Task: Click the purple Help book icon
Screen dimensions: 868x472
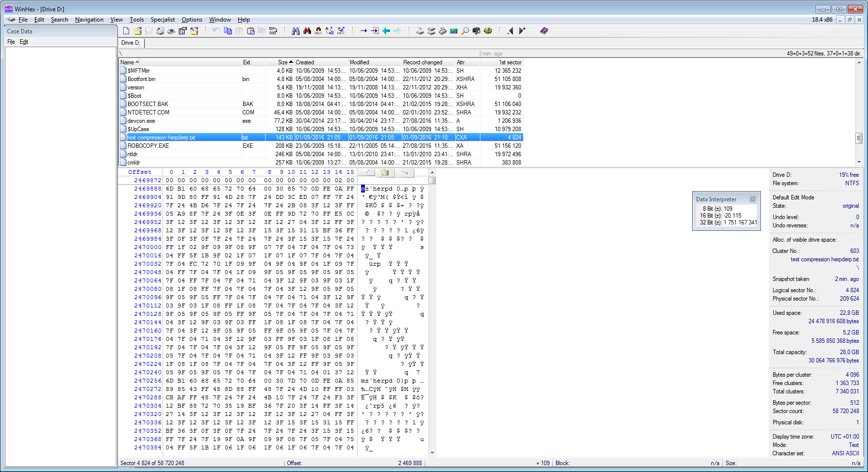Action: pos(544,31)
